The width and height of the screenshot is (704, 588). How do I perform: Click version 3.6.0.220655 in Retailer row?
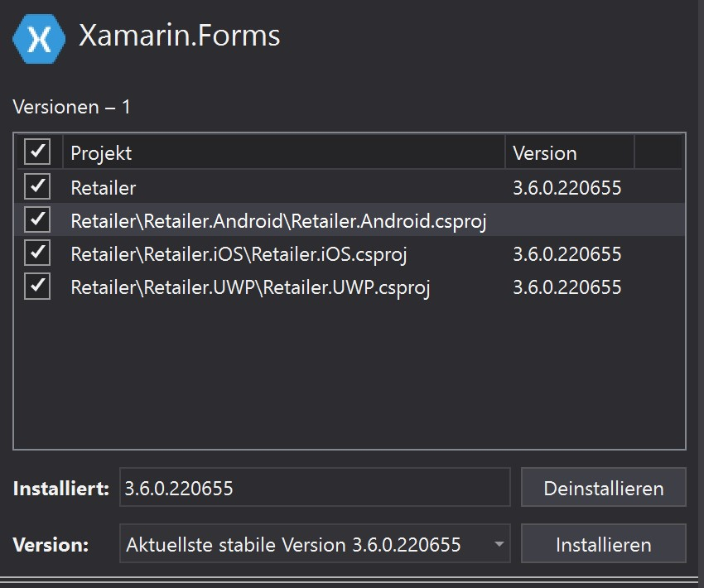click(567, 188)
